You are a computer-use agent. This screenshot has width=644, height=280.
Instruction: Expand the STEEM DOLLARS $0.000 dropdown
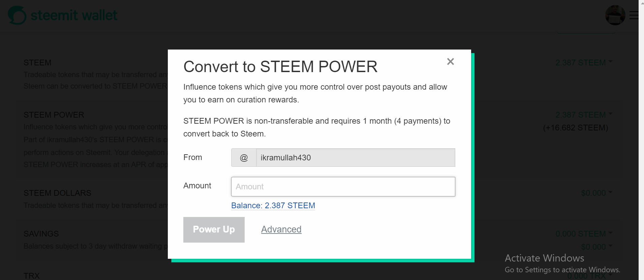(x=596, y=193)
